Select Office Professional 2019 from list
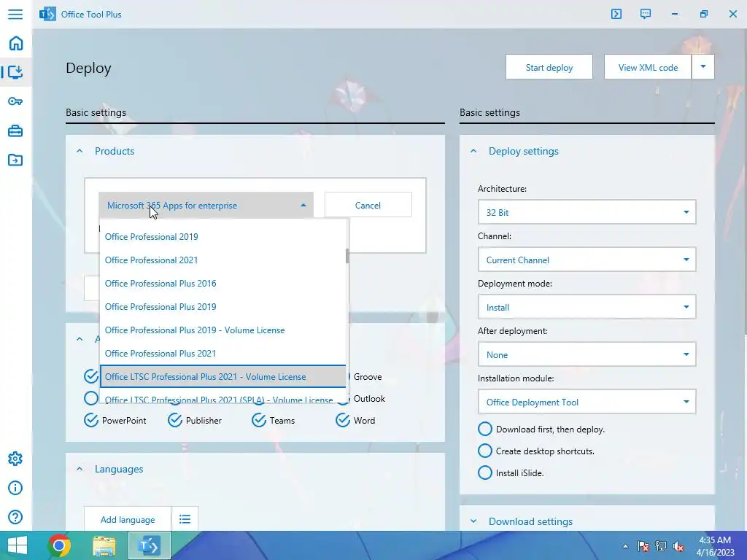 tap(222, 237)
